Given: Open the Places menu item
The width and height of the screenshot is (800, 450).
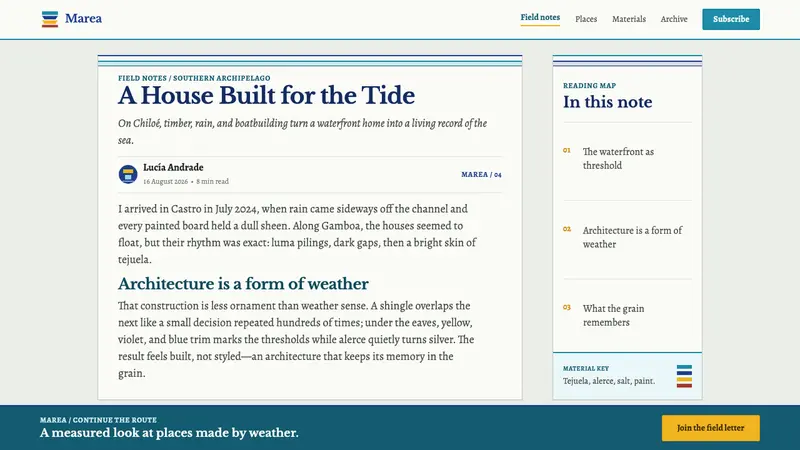Looking at the screenshot, I should pyautogui.click(x=586, y=19).
